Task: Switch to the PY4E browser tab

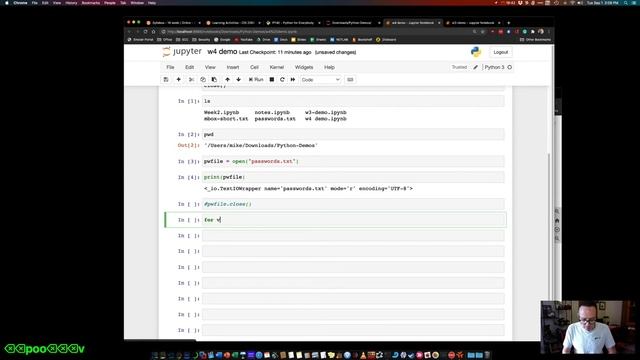Action: (x=292, y=23)
